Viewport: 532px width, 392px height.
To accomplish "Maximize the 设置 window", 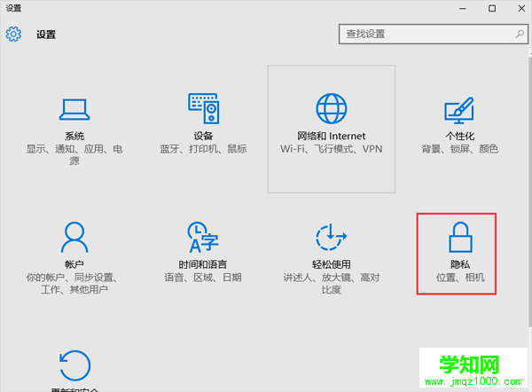I will pyautogui.click(x=492, y=9).
